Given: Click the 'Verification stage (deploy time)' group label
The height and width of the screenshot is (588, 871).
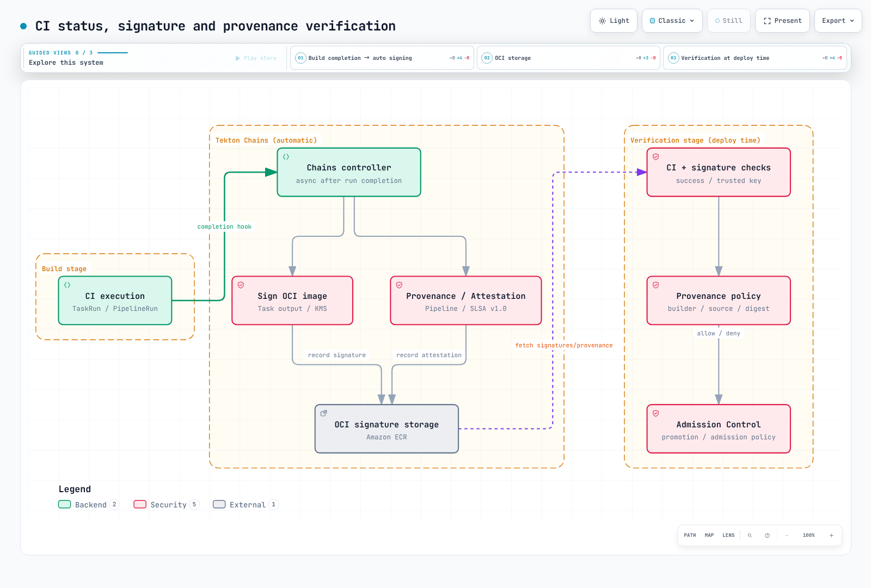Looking at the screenshot, I should pos(695,140).
